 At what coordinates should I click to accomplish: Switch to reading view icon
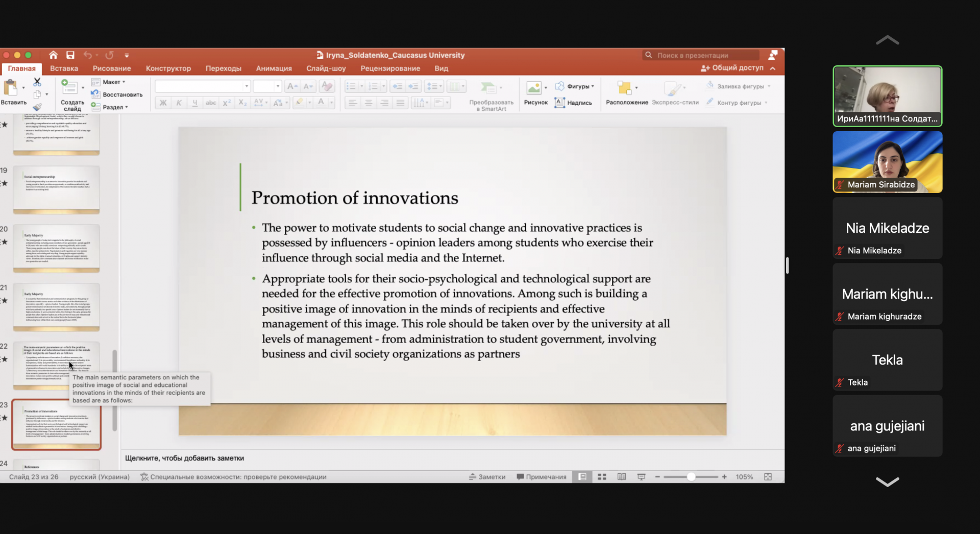[622, 477]
